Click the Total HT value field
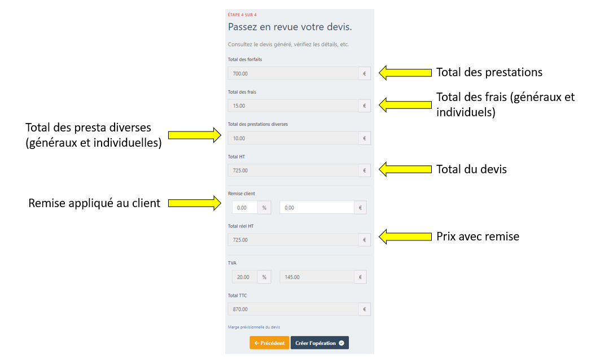This screenshot has height=364, width=600. [x=292, y=170]
